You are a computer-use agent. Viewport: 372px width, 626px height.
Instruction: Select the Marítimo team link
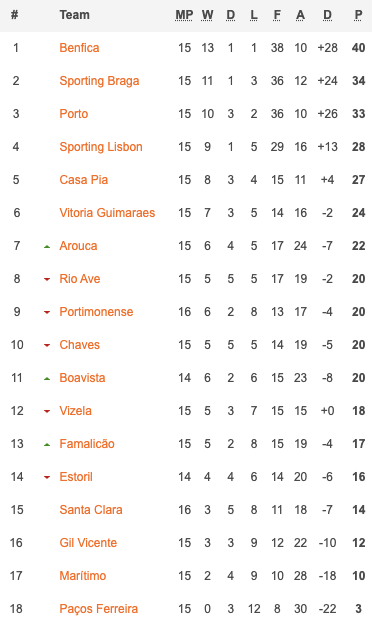click(83, 576)
